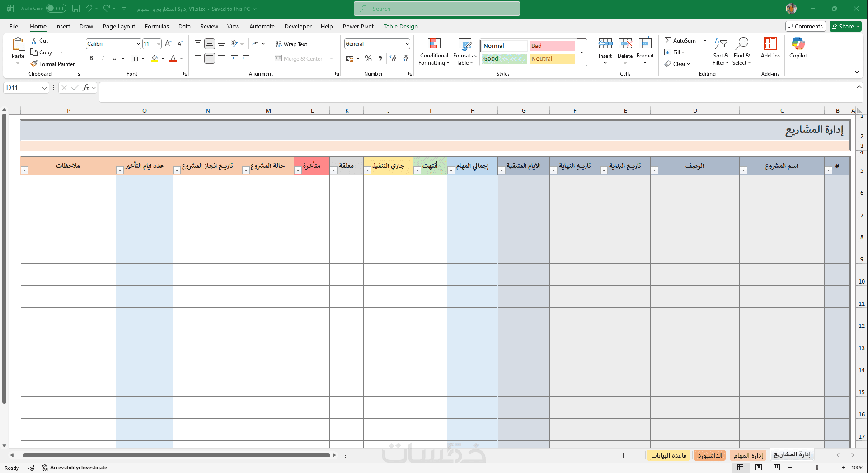The height and width of the screenshot is (473, 868).
Task: Toggle Underline formatting
Action: (114, 58)
